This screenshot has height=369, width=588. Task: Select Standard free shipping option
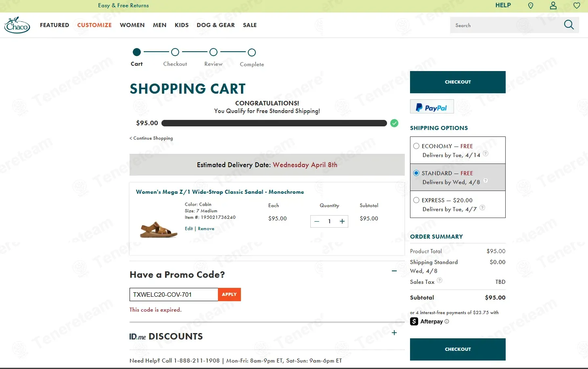pos(416,173)
